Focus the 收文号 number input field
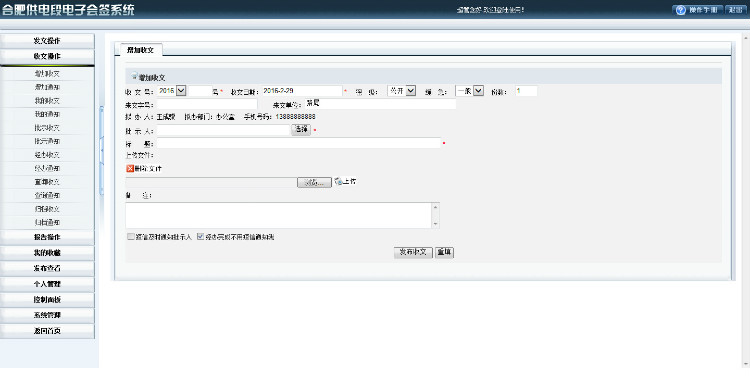This screenshot has height=376, width=750. point(200,91)
